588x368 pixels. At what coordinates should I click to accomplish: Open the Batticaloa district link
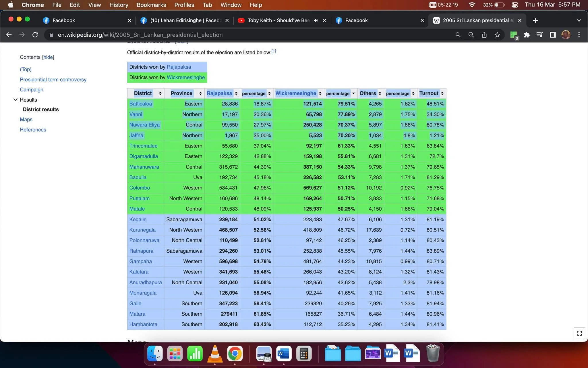(140, 104)
